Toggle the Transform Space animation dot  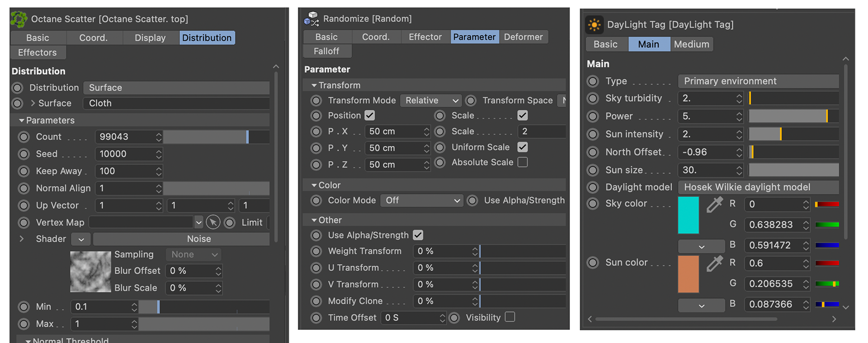[x=471, y=100]
